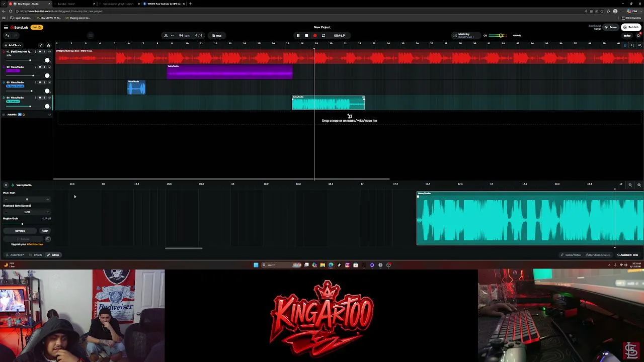The width and height of the screenshot is (644, 362).
Task: Change the 4 / 4 time signature
Action: click(x=199, y=36)
